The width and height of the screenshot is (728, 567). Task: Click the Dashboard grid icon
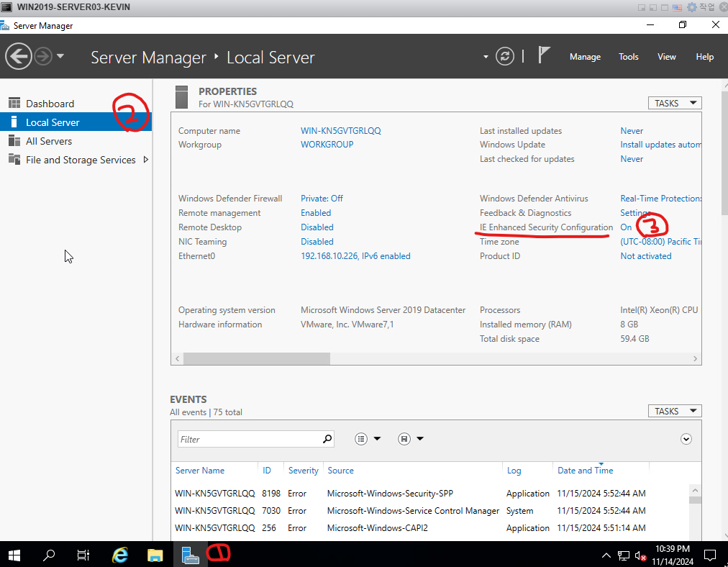(x=14, y=103)
